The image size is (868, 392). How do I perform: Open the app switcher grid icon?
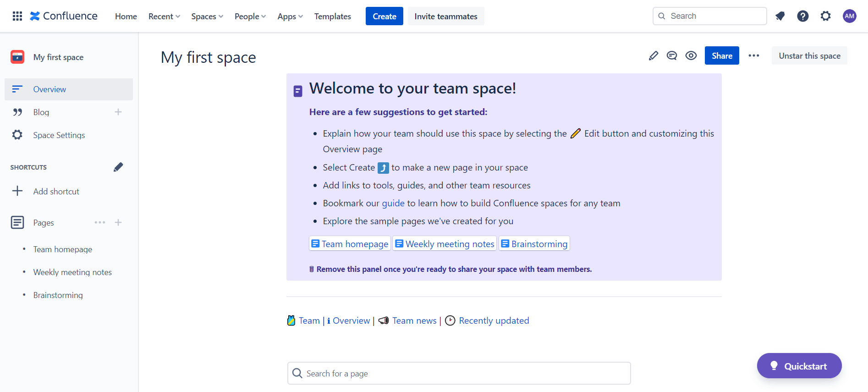click(17, 16)
